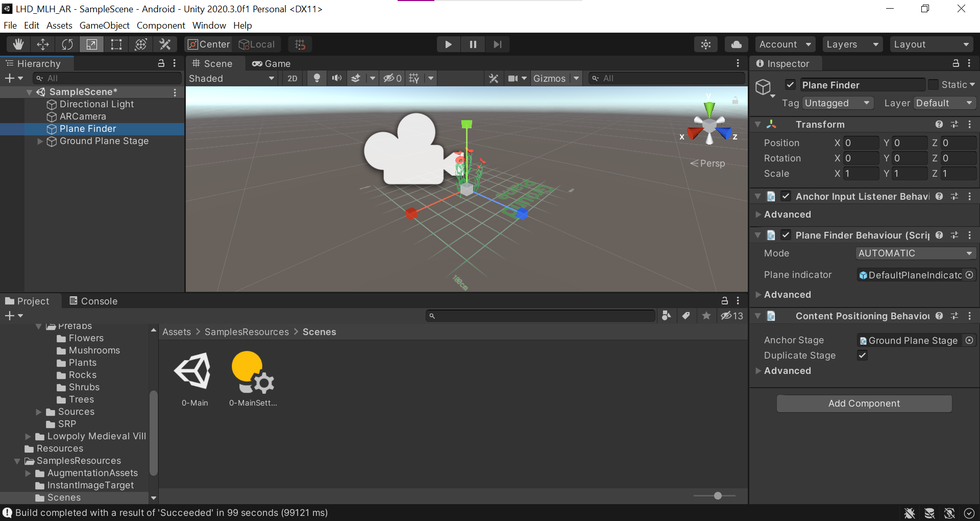Toggle scene lighting bulb icon
980x521 pixels.
coord(317,78)
